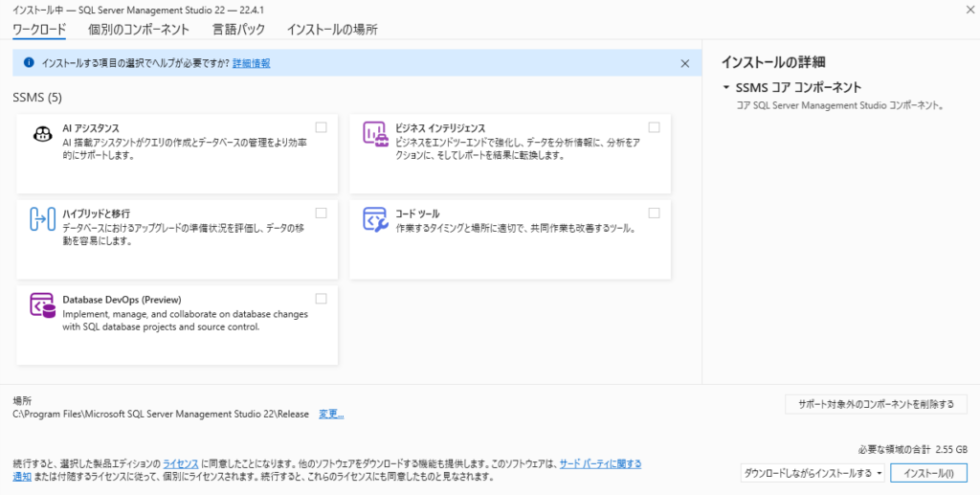Switch to the 個別のコンポーネント tab

tap(138, 30)
